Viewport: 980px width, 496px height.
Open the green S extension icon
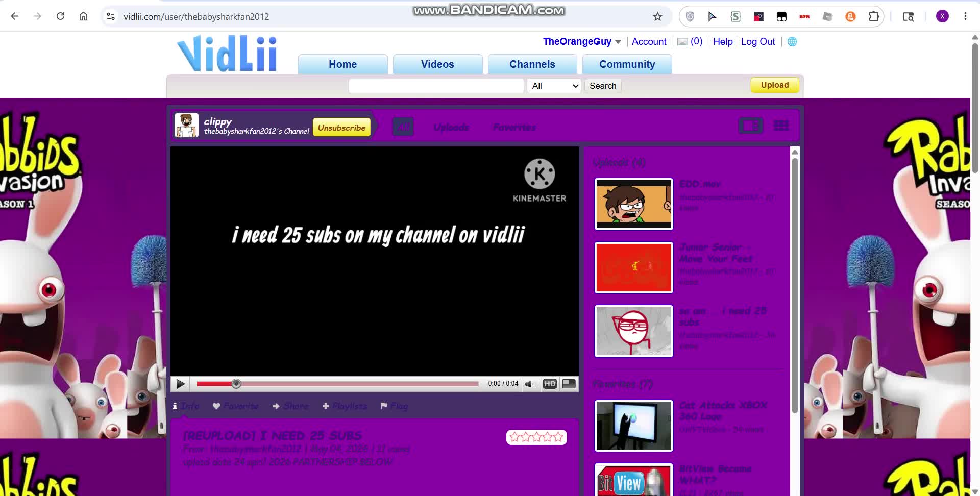(736, 16)
